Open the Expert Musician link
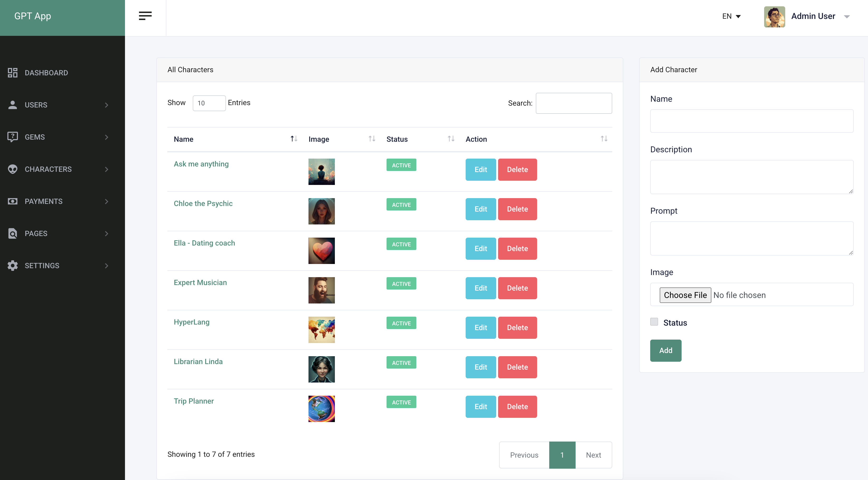The image size is (868, 480). tap(200, 282)
